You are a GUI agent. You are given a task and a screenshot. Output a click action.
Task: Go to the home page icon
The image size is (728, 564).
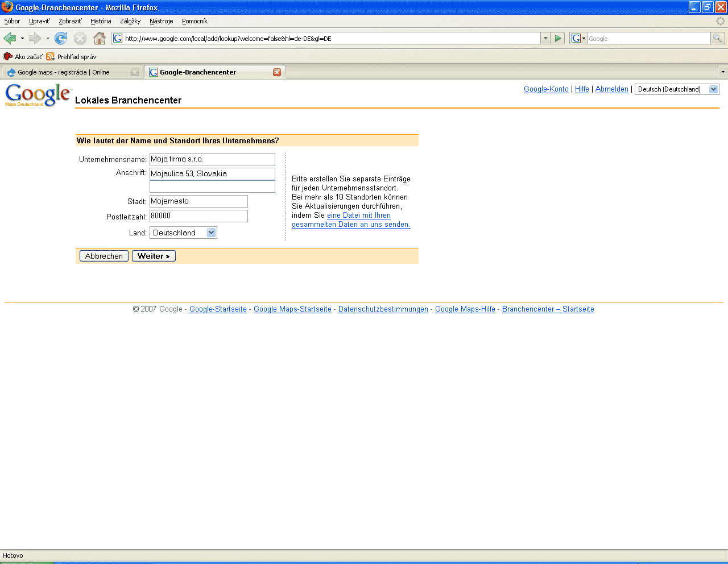click(x=100, y=38)
